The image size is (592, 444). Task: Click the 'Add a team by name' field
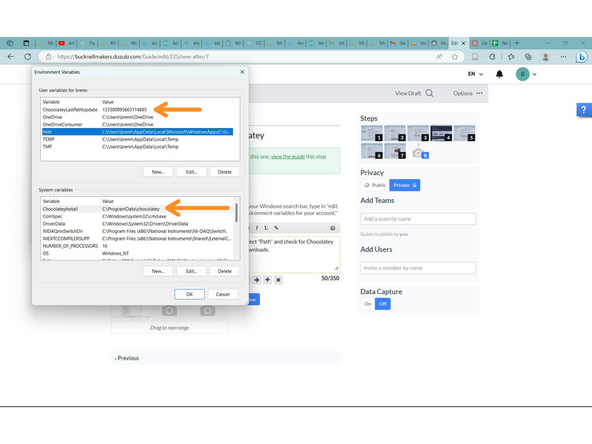coord(418,219)
